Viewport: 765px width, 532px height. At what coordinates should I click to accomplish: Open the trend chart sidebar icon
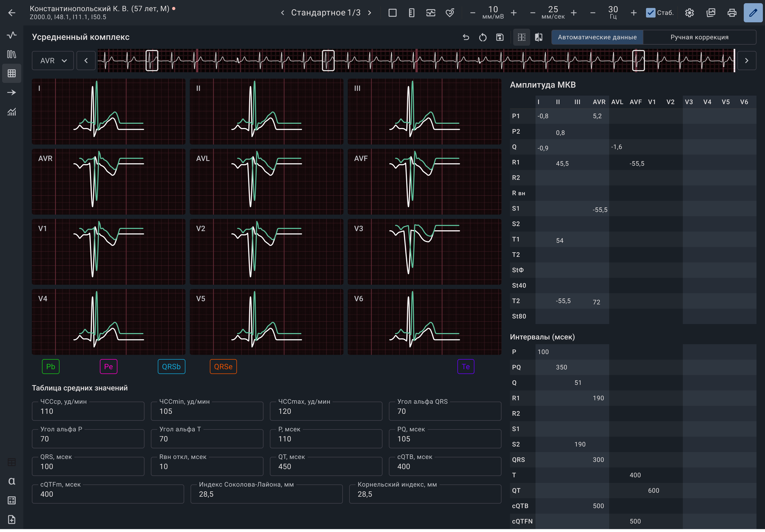(12, 112)
